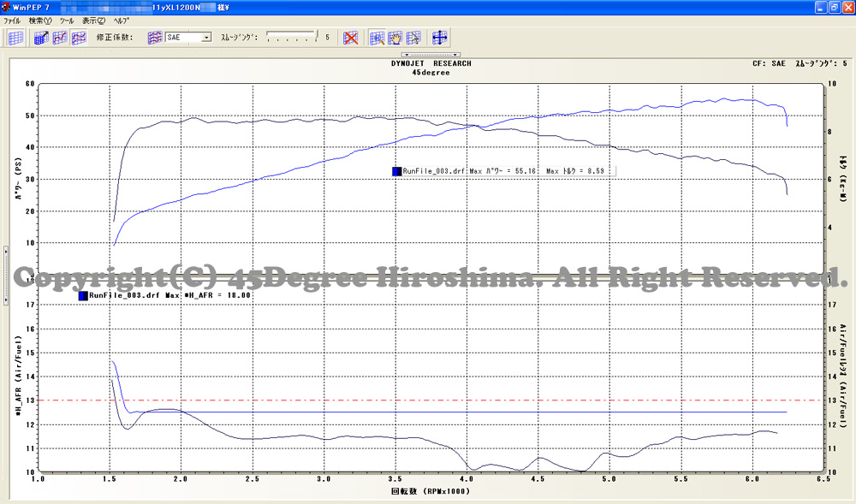Click the blue swatch beside Max power legend
Image resolution: width=856 pixels, height=504 pixels.
[x=396, y=171]
